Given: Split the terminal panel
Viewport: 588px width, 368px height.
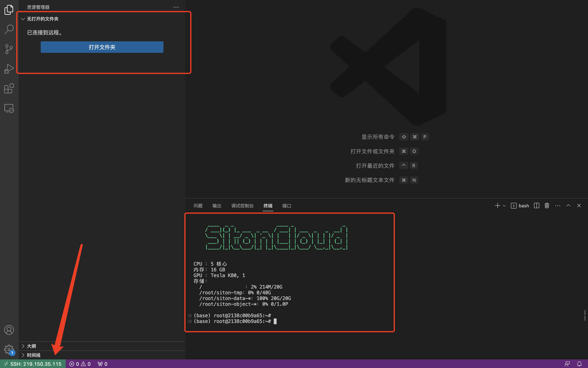Looking at the screenshot, I should pos(536,206).
